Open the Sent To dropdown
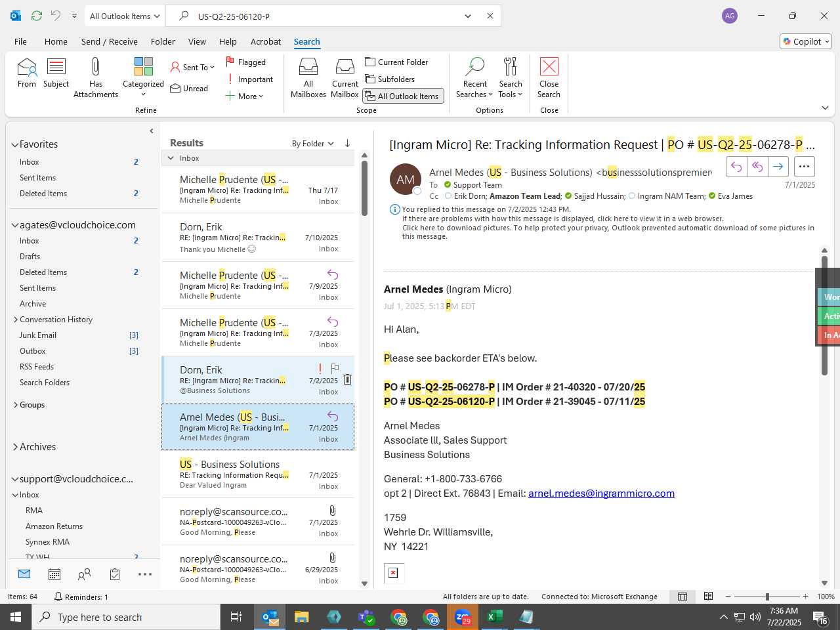Screen dimensions: 840x630 [x=192, y=67]
